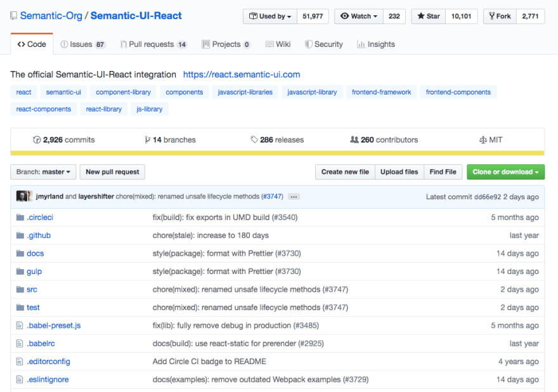Click the yellow language breakdown bar
This screenshot has width=558, height=392.
click(277, 153)
